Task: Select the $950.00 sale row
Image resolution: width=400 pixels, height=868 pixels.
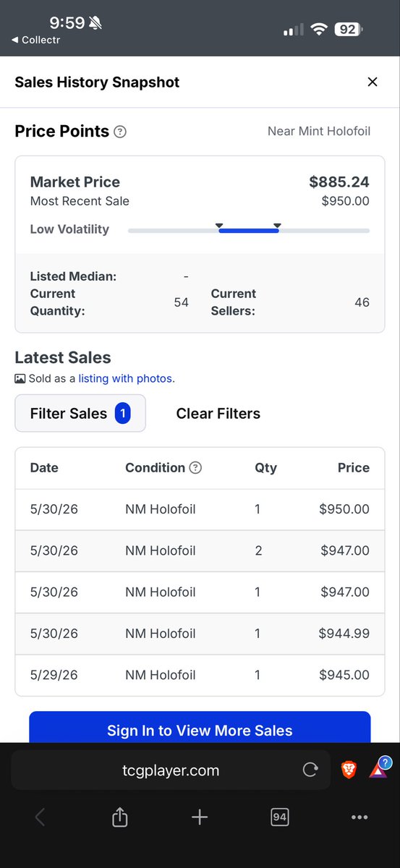Action: tap(200, 509)
